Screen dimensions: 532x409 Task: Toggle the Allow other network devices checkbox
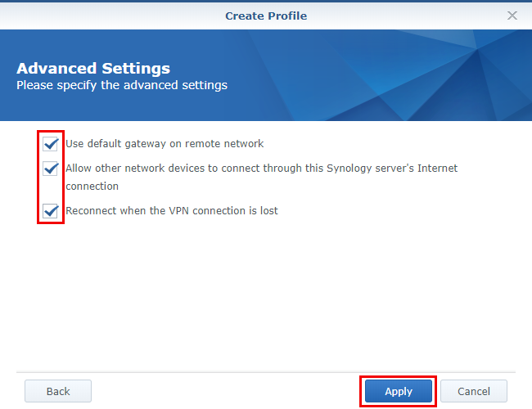(x=51, y=169)
